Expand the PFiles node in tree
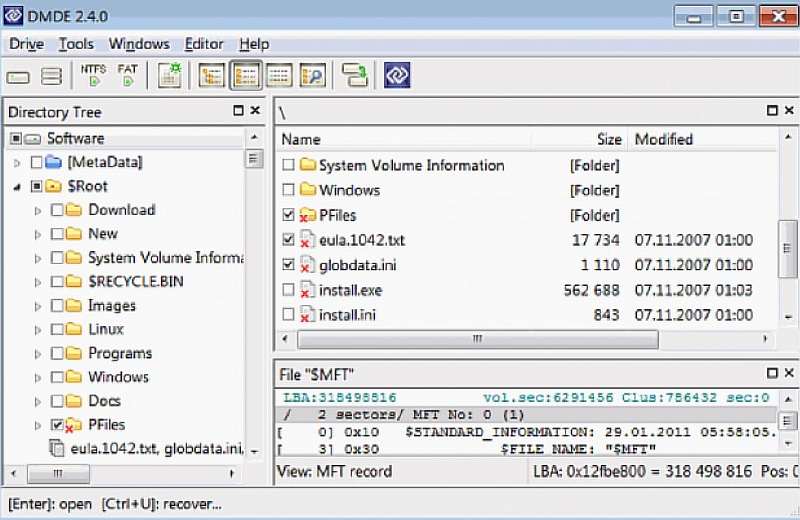This screenshot has height=520, width=800. pos(38,425)
